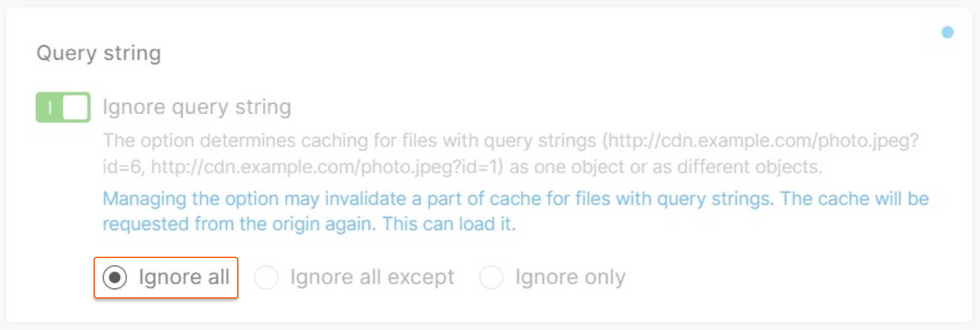Click the blue status dot indicator
Image resolution: width=980 pixels, height=330 pixels.
(x=947, y=32)
